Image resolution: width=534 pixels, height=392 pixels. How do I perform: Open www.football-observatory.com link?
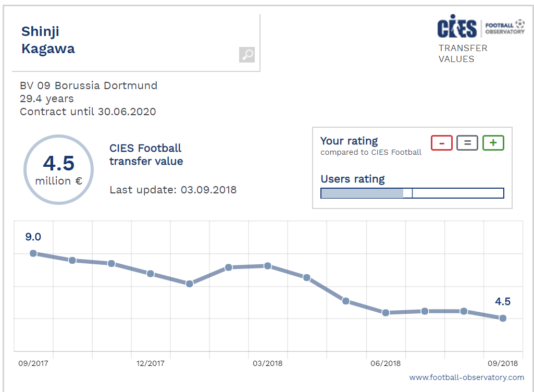[466, 377]
